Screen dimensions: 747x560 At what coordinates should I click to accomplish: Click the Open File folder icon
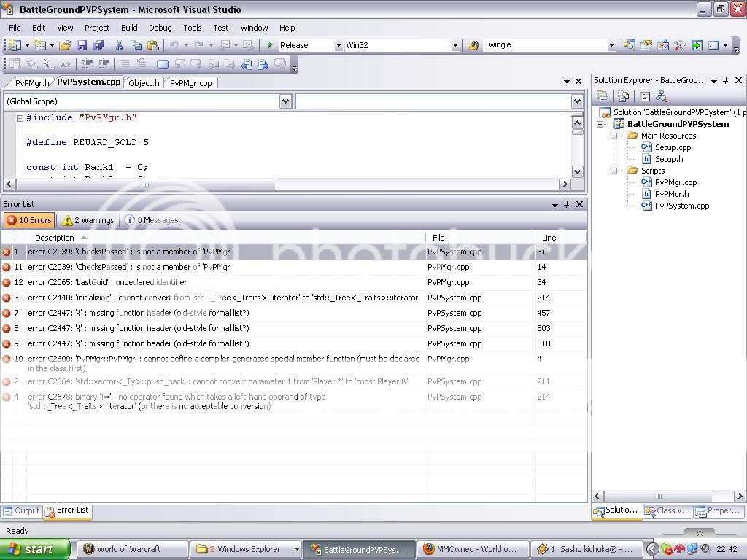65,45
